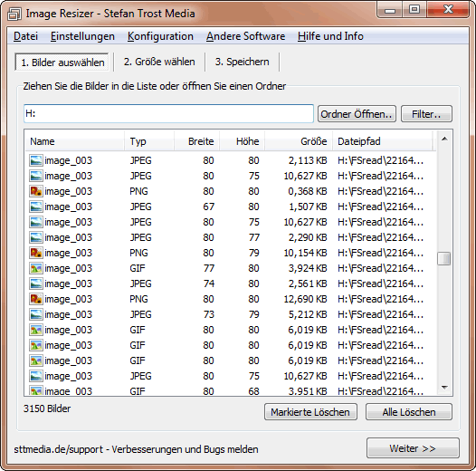Sort the list by the Name column header

click(75, 141)
